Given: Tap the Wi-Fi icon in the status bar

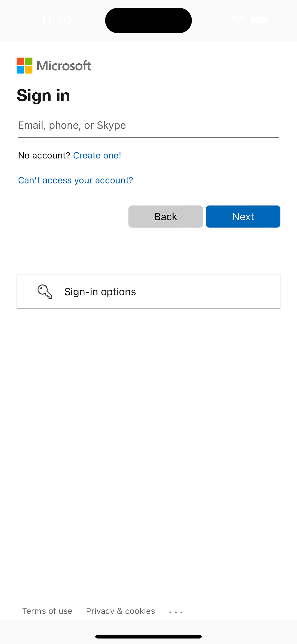Looking at the screenshot, I should coord(238,20).
